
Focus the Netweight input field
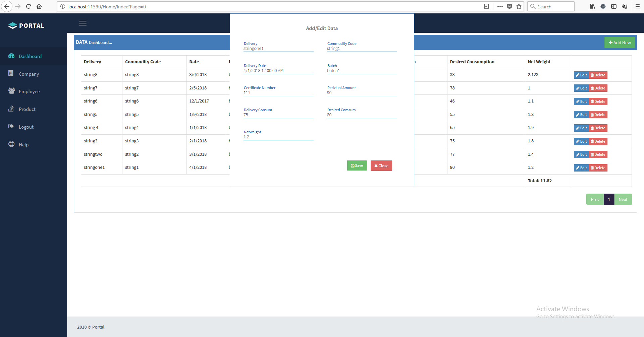(x=278, y=137)
